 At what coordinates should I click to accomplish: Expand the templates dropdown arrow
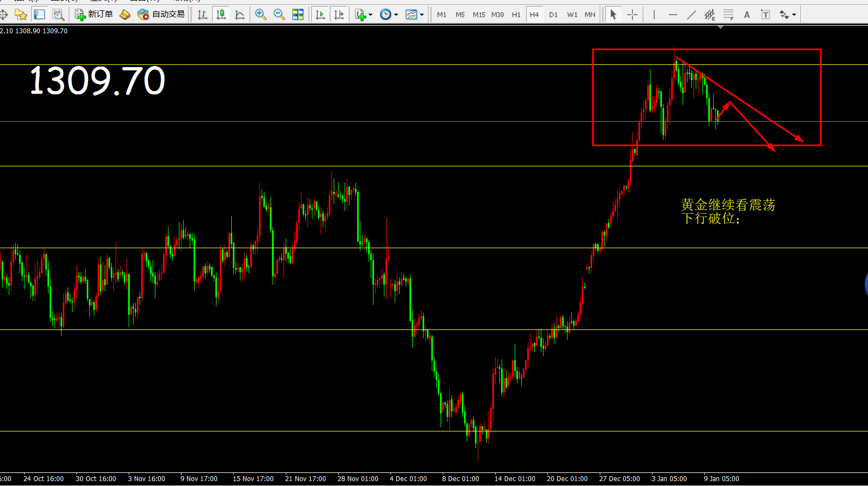[x=421, y=15]
